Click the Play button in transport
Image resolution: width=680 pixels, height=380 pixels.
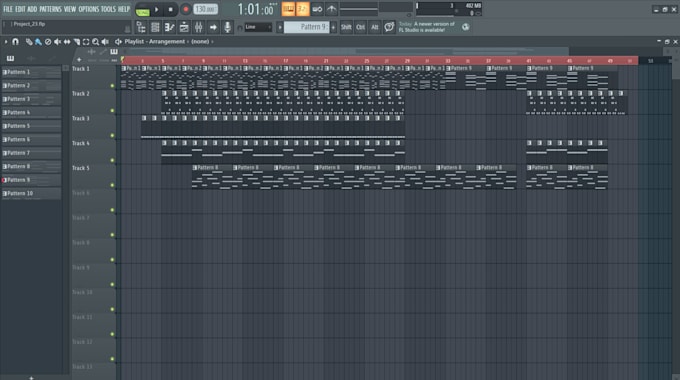[157, 9]
